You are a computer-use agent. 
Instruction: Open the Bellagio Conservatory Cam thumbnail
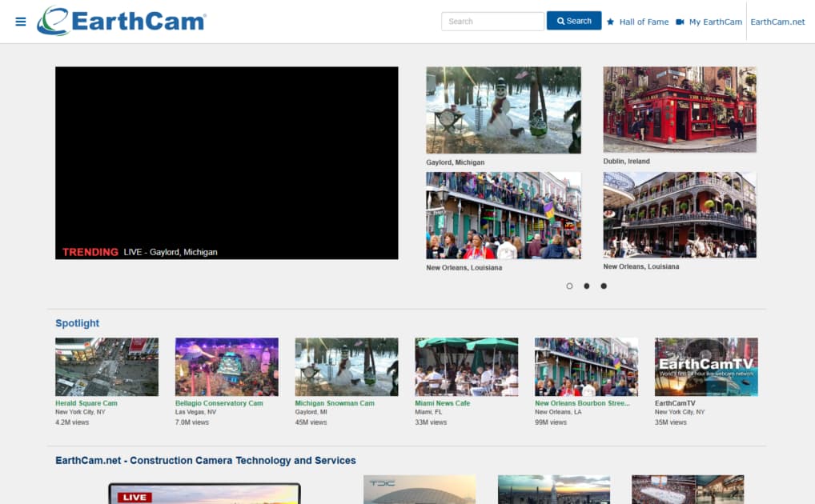(227, 367)
